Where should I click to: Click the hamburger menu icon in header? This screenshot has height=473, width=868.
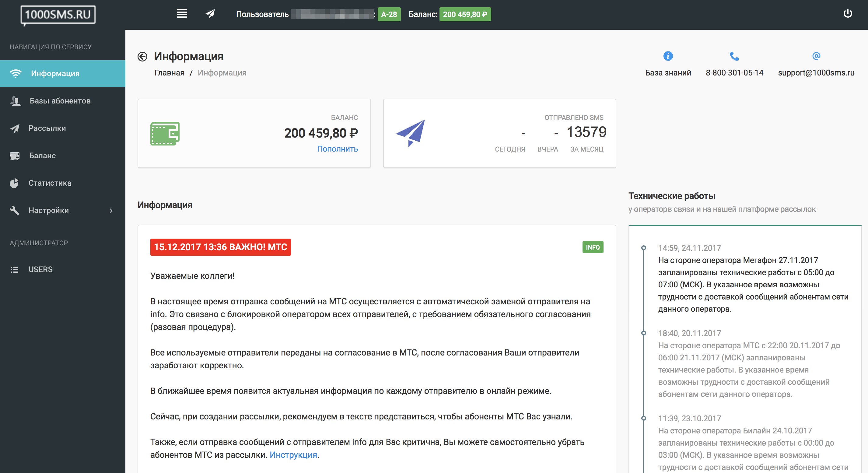tap(182, 14)
